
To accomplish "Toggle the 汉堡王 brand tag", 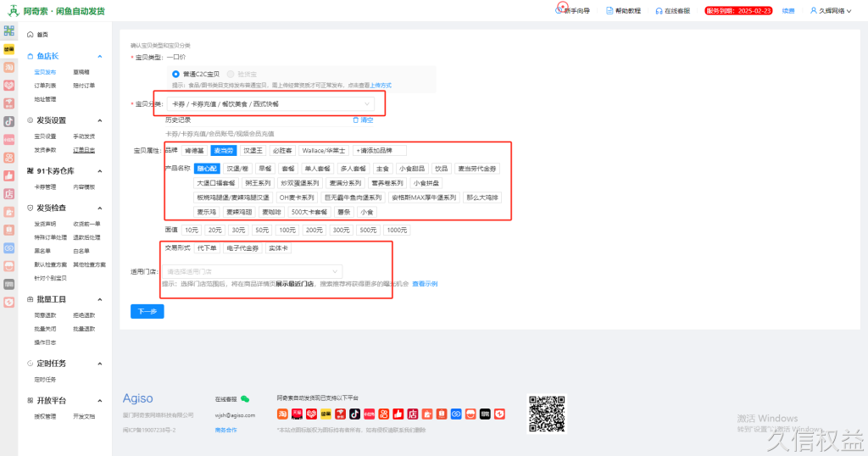I will pyautogui.click(x=253, y=151).
